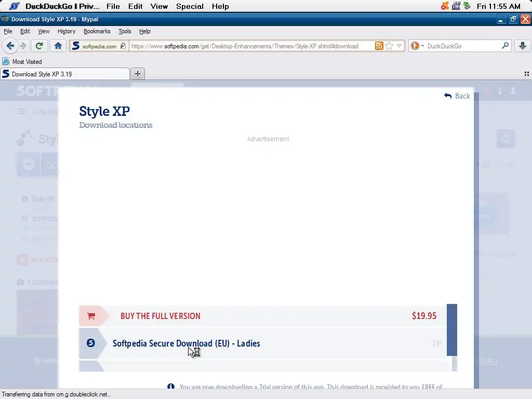
Task: Click the browser forward arrow
Action: click(x=23, y=46)
